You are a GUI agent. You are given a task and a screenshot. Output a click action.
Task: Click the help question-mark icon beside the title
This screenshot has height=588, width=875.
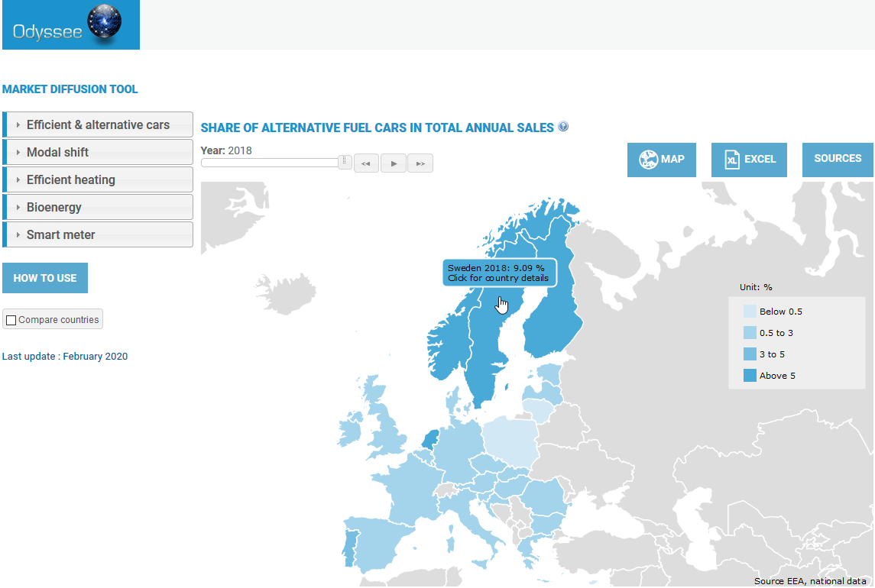coord(563,126)
